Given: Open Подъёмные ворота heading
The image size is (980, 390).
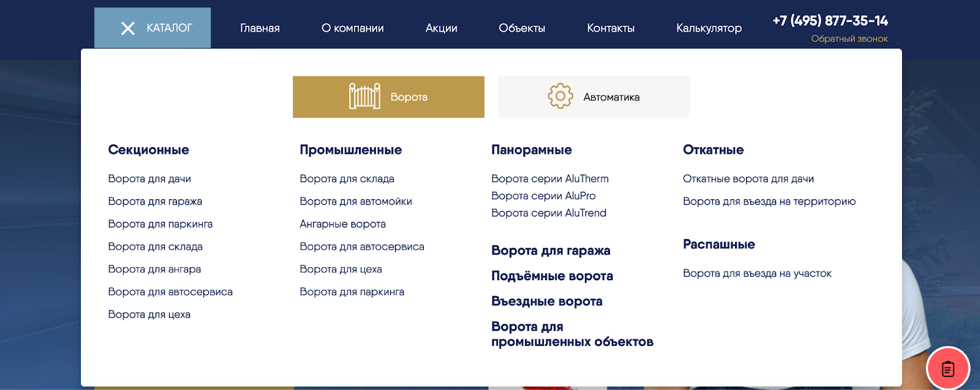Looking at the screenshot, I should click(552, 276).
